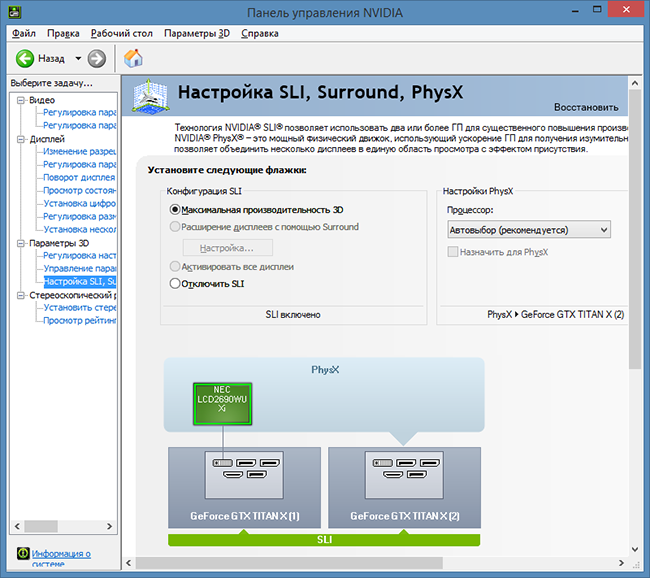Select Расширение дисплеев с помощью Surround option
The image size is (650, 578).
click(175, 227)
